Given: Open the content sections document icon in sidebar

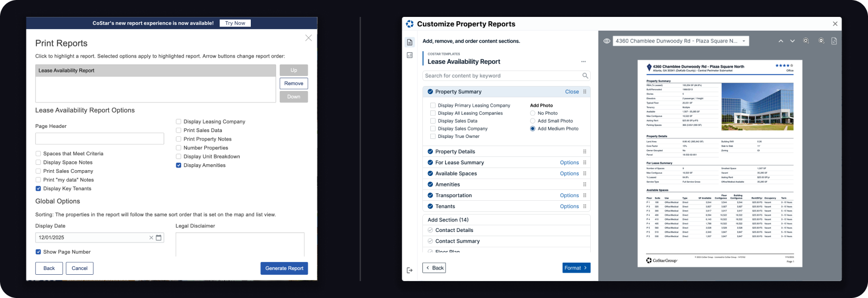Looking at the screenshot, I should 410,42.
